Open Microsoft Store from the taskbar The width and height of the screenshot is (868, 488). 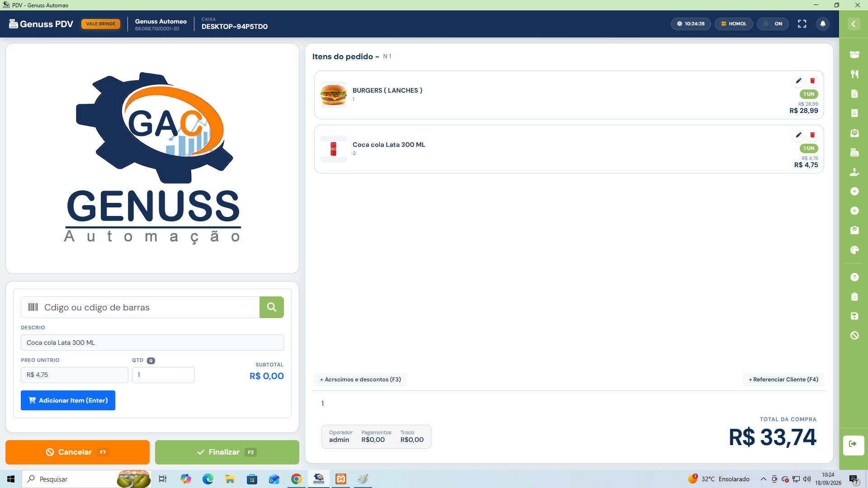coord(252,479)
